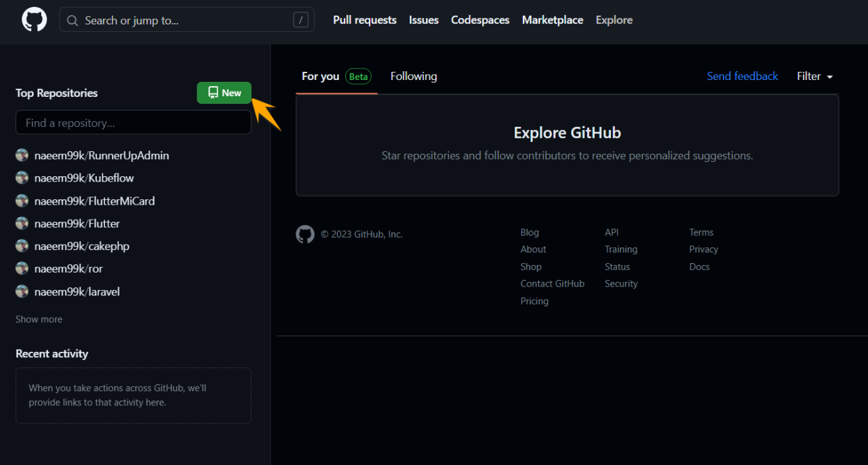Screen dimensions: 868x465
Task: Click the avatar next to naeem99k/RunnerUpAdmin
Action: (x=22, y=155)
